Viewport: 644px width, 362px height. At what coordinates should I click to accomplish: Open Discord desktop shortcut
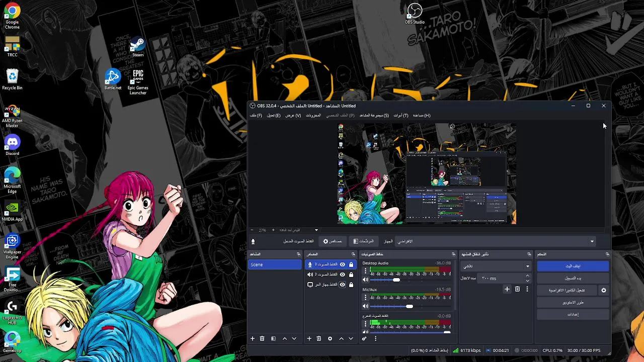coord(12,145)
